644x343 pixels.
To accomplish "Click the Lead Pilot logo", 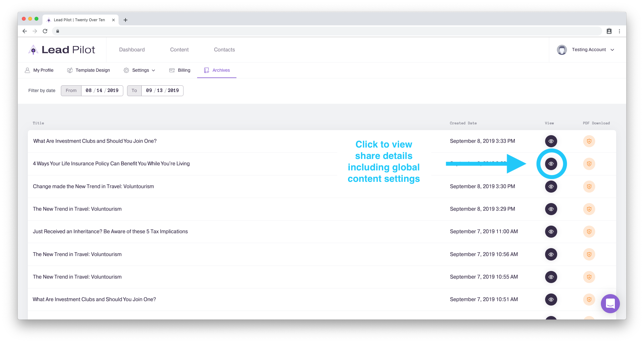I will coord(62,50).
